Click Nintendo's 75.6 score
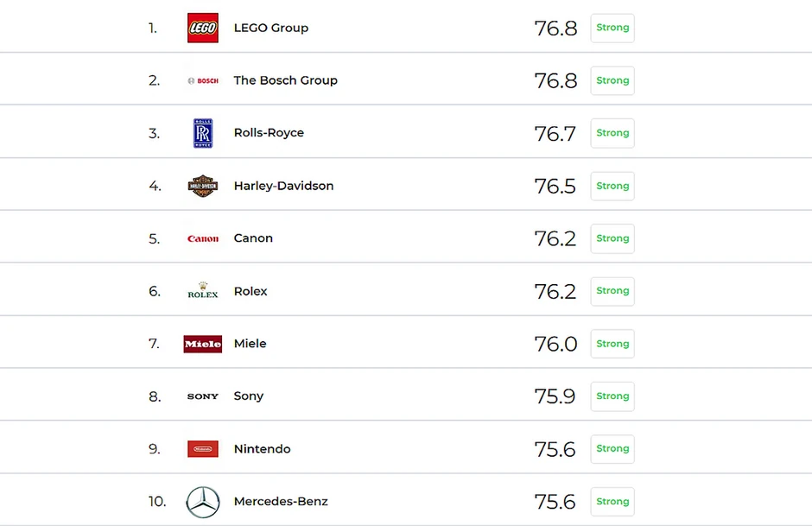This screenshot has width=812, height=526. [x=555, y=449]
